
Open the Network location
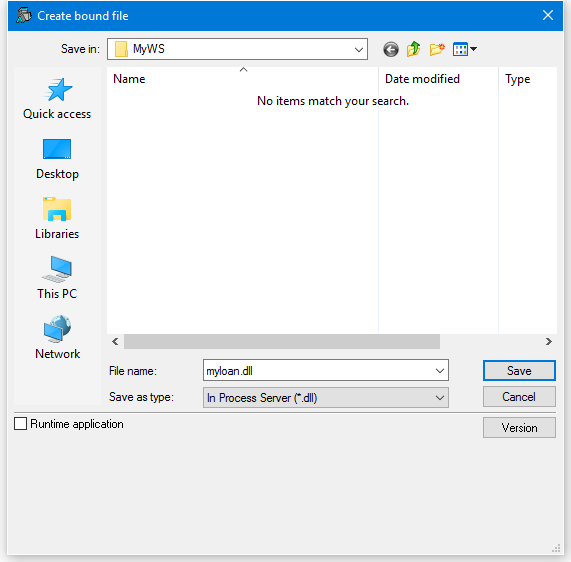(57, 338)
